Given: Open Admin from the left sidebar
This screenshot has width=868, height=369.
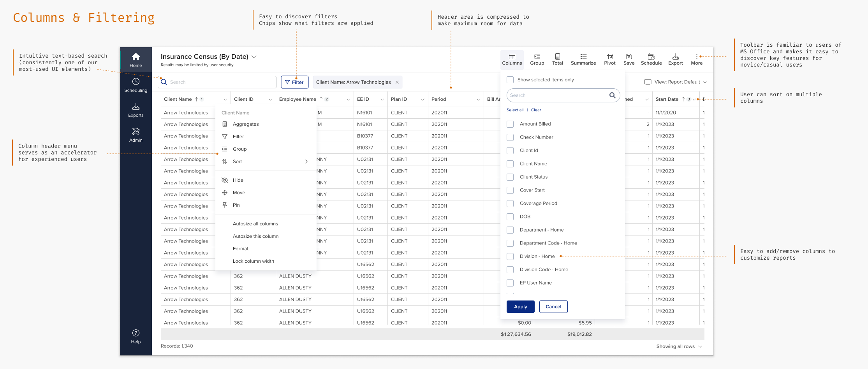Looking at the screenshot, I should (136, 135).
